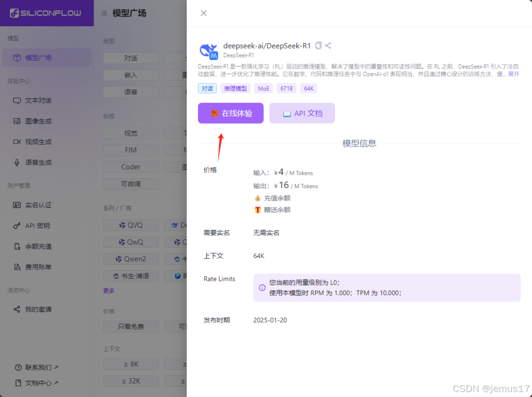Viewport: 532px width, 397px height.
Task: Copy the deepseek-ai/DeepSeek-R1 model name
Action: 318,45
